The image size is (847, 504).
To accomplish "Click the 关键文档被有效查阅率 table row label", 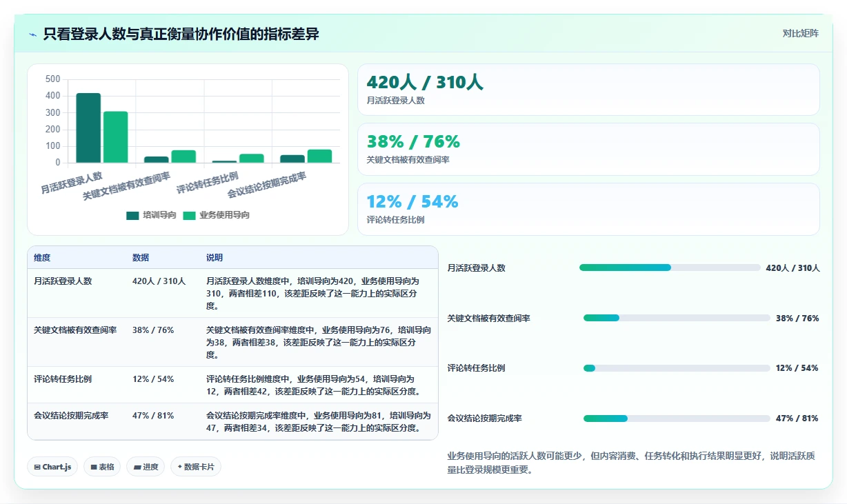I will point(75,330).
